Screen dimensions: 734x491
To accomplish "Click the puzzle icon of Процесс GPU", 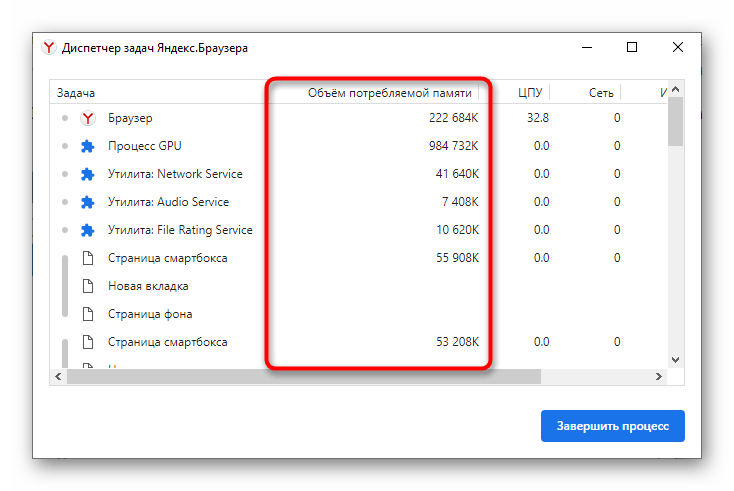I will click(x=88, y=147).
